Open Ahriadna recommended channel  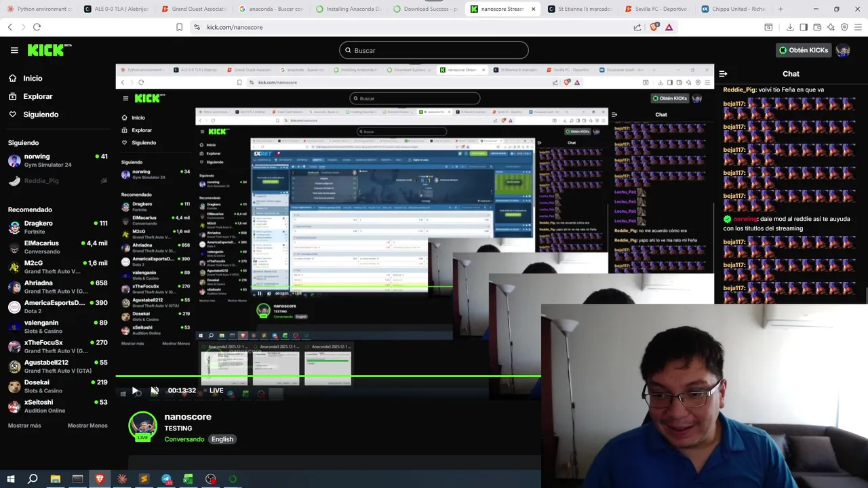pyautogui.click(x=58, y=287)
